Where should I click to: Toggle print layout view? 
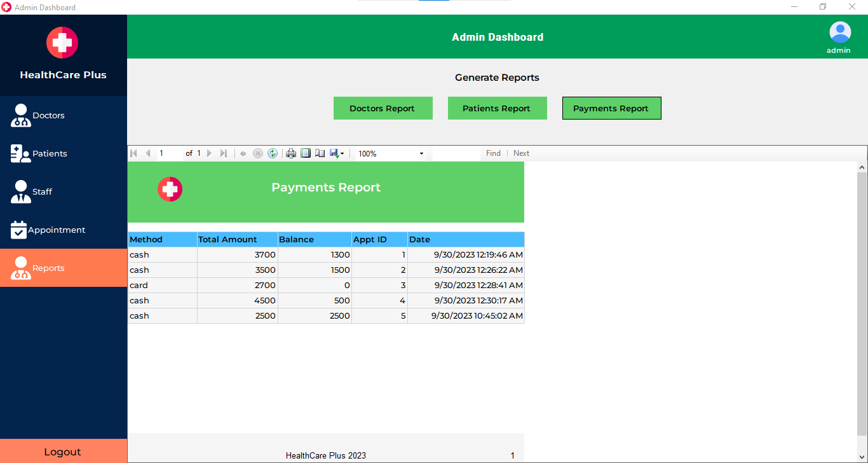[306, 153]
